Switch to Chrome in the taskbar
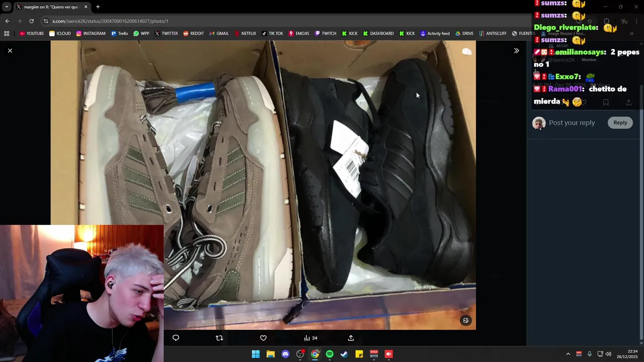This screenshot has height=362, width=644. coord(315,354)
